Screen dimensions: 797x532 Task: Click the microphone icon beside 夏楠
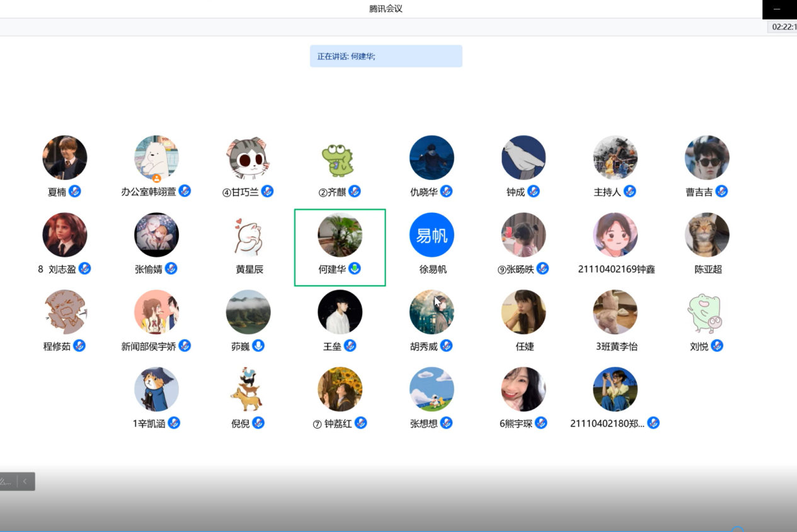pyautogui.click(x=75, y=191)
